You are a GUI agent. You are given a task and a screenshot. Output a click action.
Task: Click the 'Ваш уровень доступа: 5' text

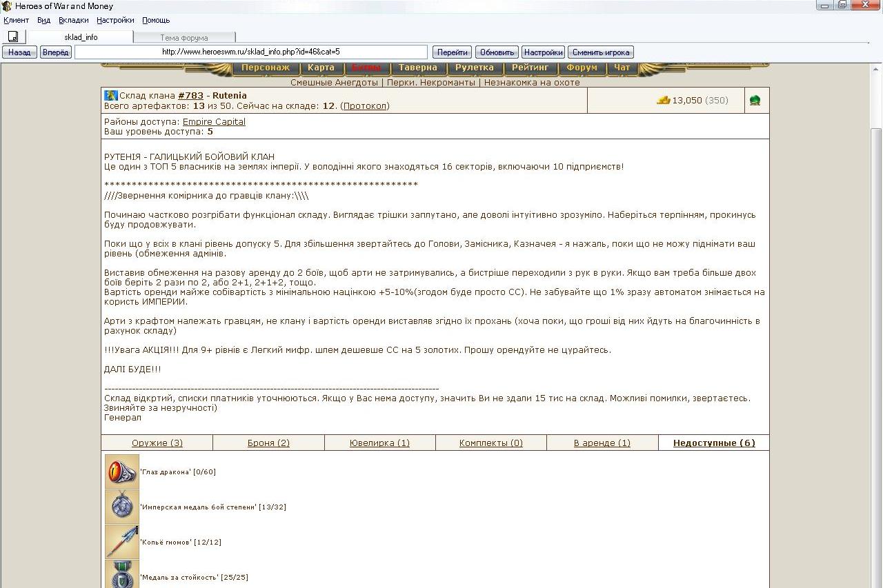[159, 132]
